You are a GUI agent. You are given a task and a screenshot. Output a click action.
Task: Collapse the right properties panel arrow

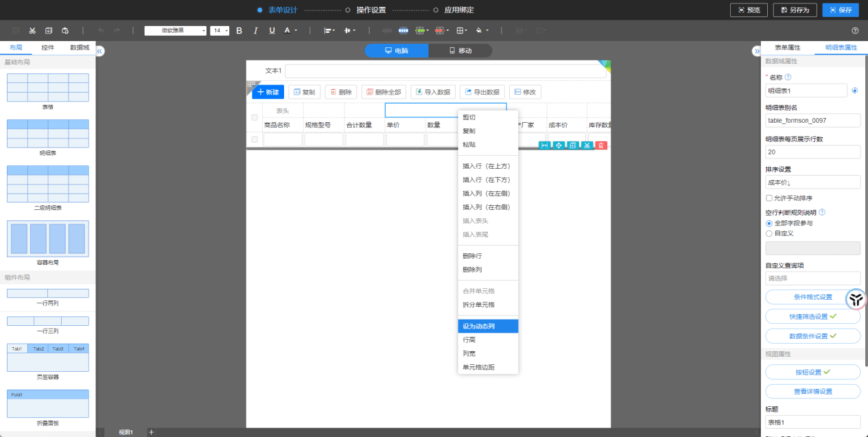(757, 51)
